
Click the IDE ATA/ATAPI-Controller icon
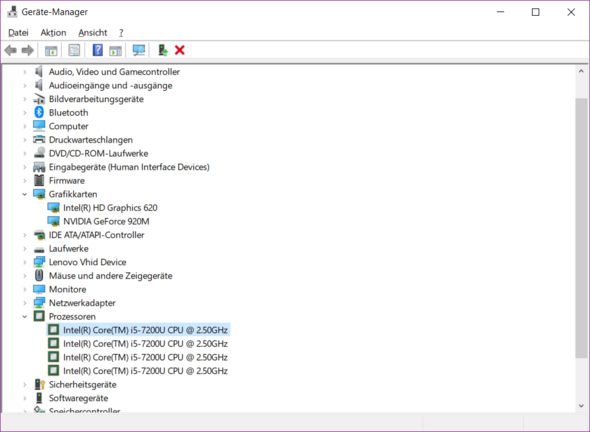pyautogui.click(x=39, y=235)
